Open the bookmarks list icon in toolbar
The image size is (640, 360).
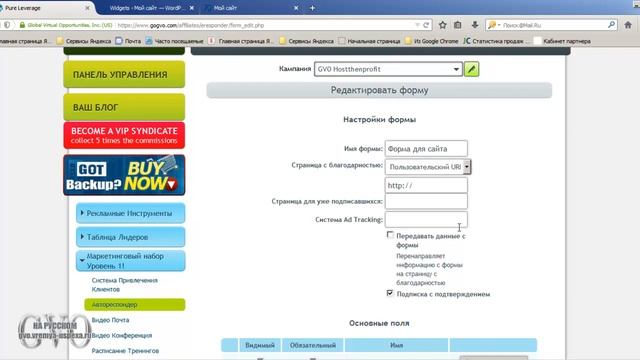click(x=458, y=25)
